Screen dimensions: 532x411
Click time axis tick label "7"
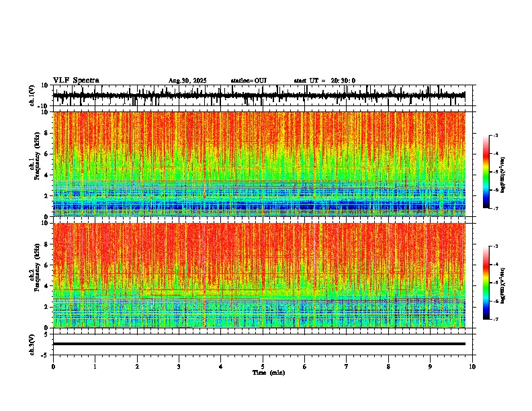coord(347,367)
